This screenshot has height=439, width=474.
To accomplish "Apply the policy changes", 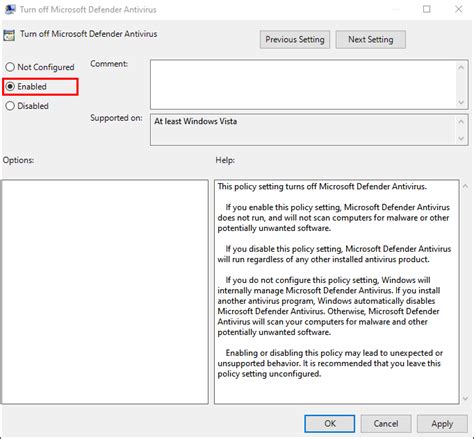I will tap(442, 424).
